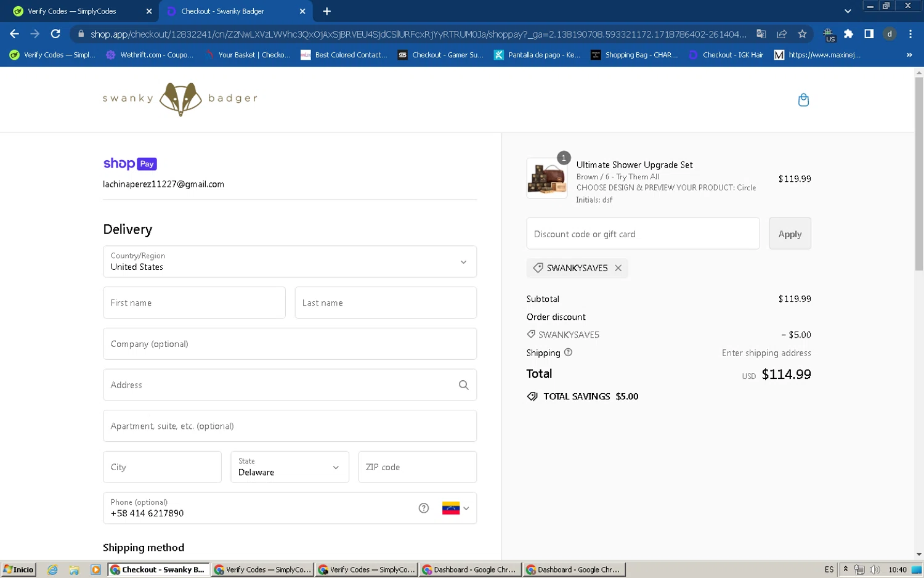The width and height of the screenshot is (924, 578).
Task: Click the address search magnifier icon
Action: click(x=464, y=385)
